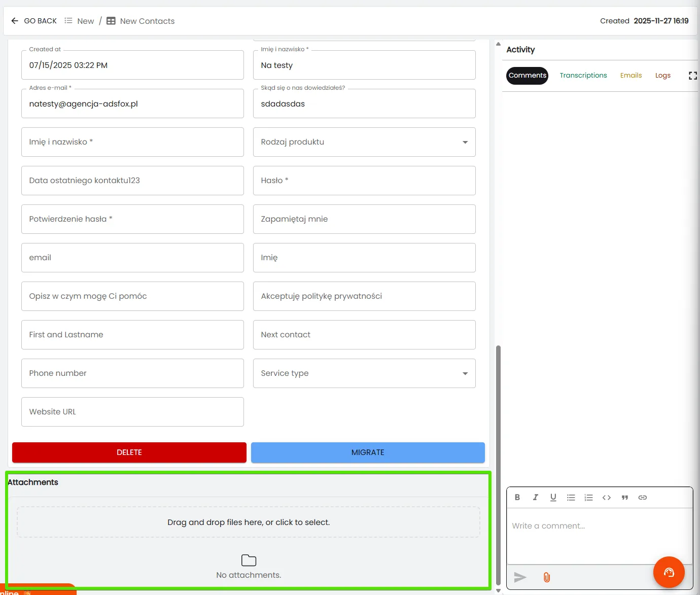Screen dimensions: 700x595
Task: Add hyperlink in comment editor
Action: (643, 497)
